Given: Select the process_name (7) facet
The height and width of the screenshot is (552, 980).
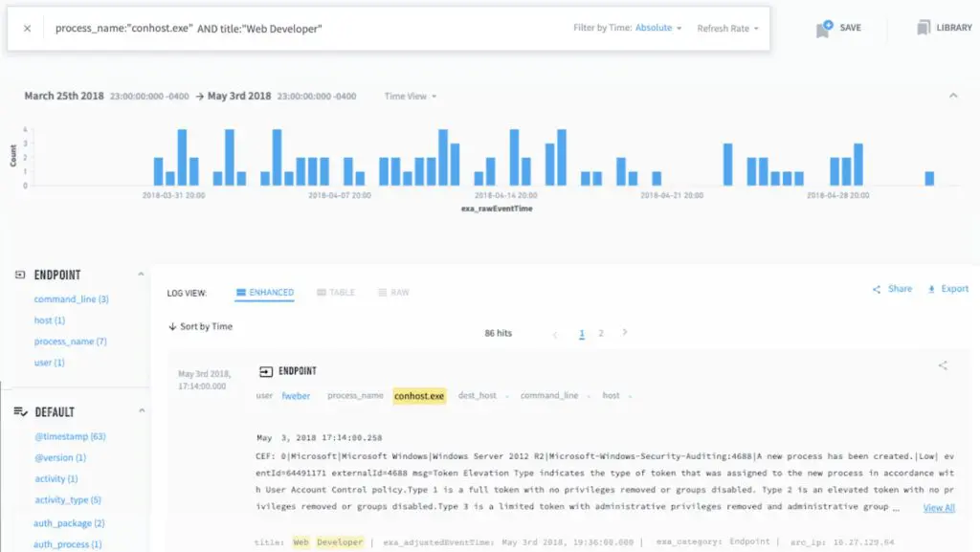Looking at the screenshot, I should tap(70, 342).
